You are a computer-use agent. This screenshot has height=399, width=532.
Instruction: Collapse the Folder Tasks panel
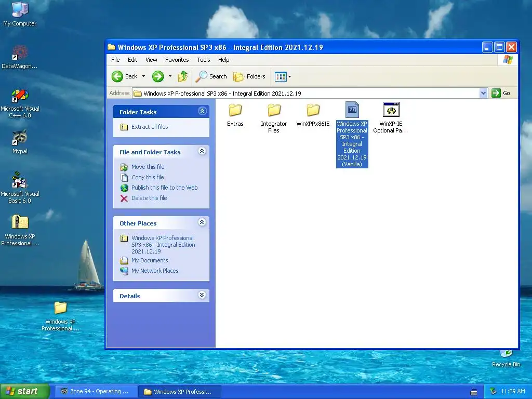coord(202,111)
